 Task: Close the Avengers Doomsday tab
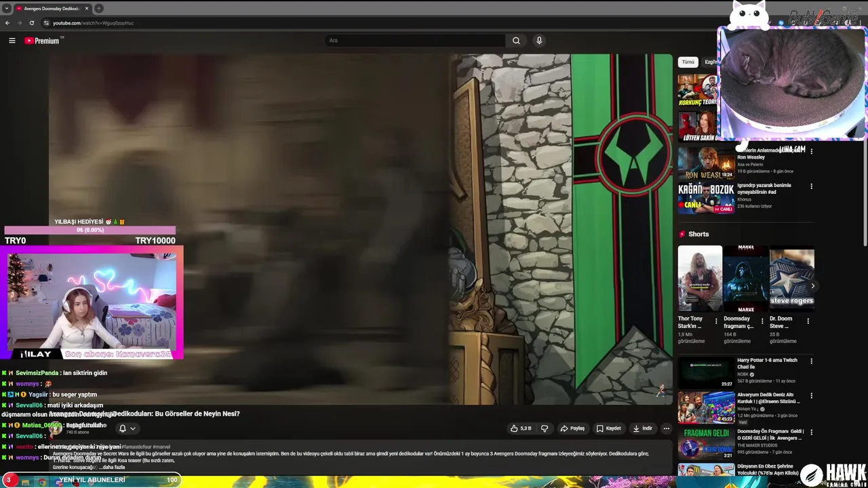[x=87, y=8]
